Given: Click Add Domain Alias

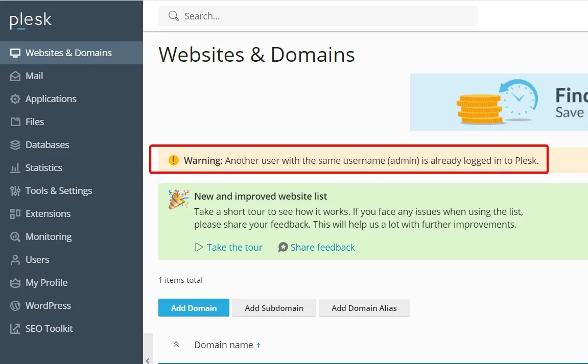Looking at the screenshot, I should point(364,308).
